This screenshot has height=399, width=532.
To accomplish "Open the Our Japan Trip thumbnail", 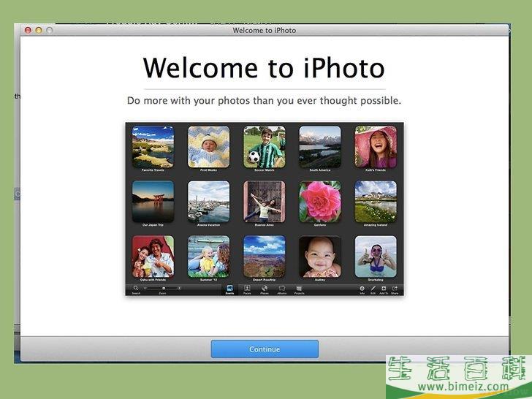I will coord(153,202).
